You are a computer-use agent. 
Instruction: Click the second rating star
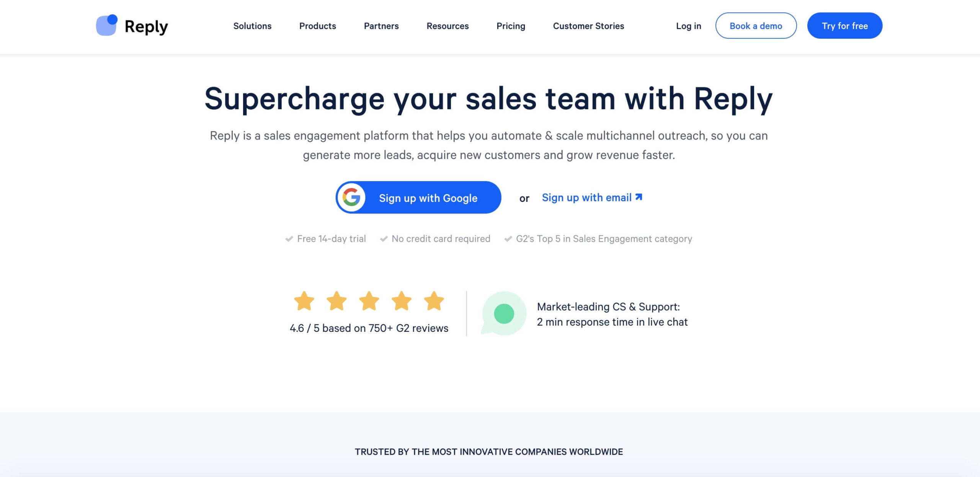336,301
